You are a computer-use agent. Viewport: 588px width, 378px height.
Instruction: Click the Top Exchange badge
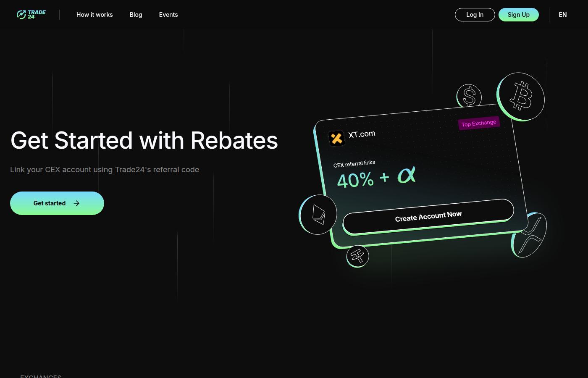point(479,123)
